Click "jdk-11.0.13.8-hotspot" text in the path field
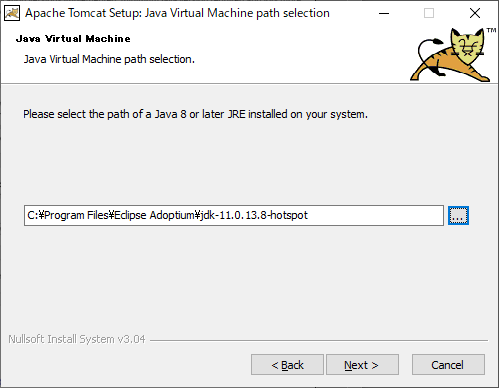499x388 pixels. [254, 215]
